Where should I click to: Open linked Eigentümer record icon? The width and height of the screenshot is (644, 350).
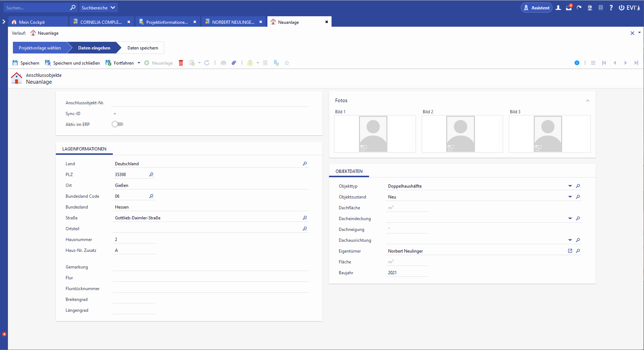(x=570, y=251)
